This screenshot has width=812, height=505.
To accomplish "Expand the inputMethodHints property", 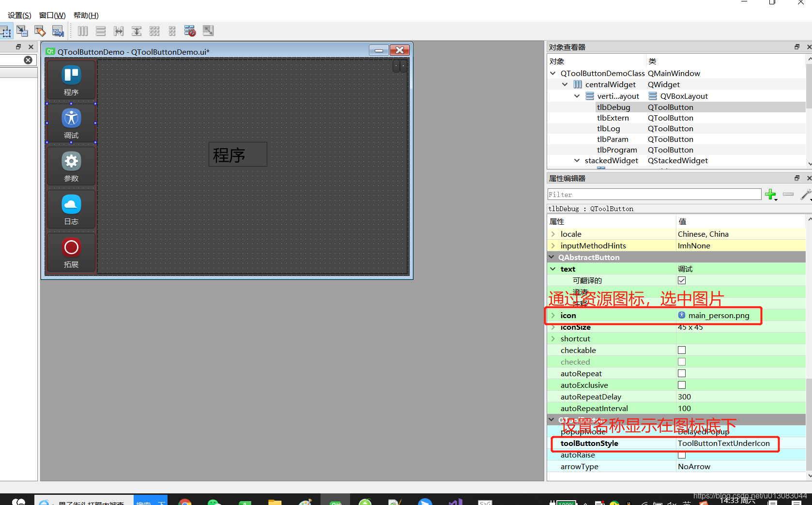I will click(x=553, y=245).
